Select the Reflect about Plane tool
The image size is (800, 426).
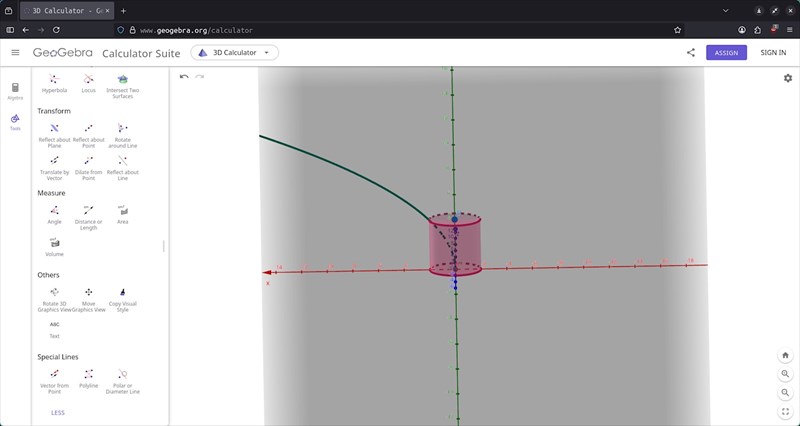(55, 129)
